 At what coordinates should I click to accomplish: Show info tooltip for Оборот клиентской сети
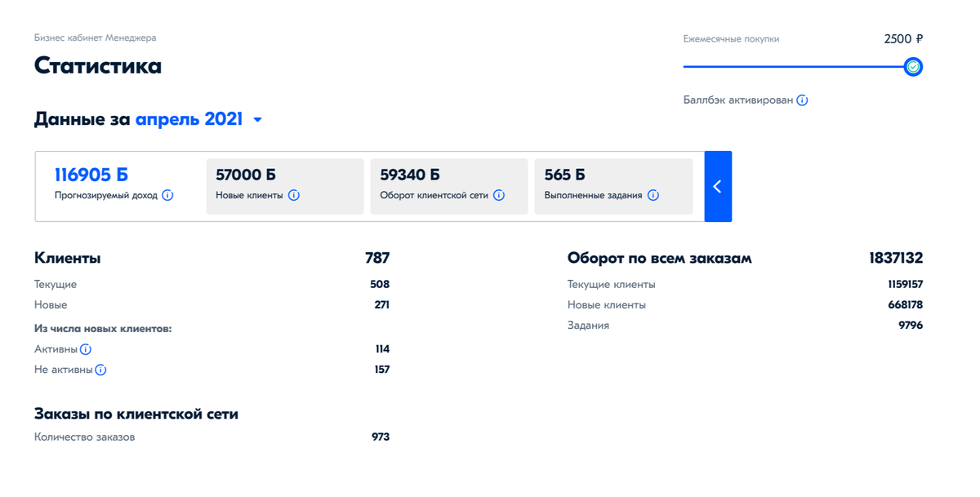[499, 195]
